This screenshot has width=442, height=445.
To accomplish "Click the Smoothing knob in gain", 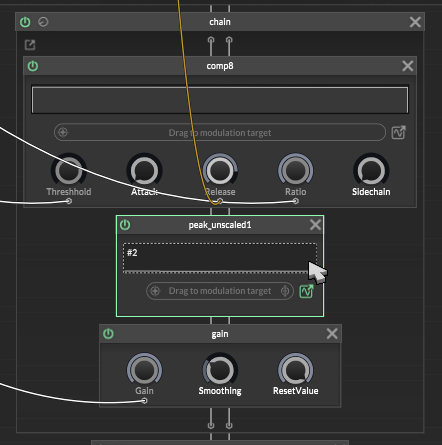I will pyautogui.click(x=220, y=370).
